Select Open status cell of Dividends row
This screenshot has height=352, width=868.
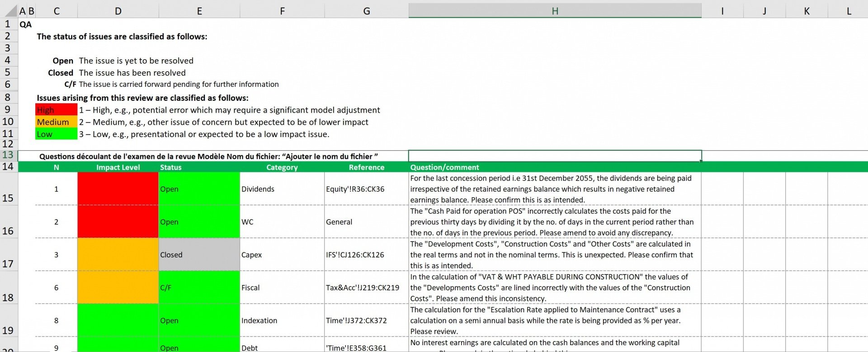(x=199, y=189)
